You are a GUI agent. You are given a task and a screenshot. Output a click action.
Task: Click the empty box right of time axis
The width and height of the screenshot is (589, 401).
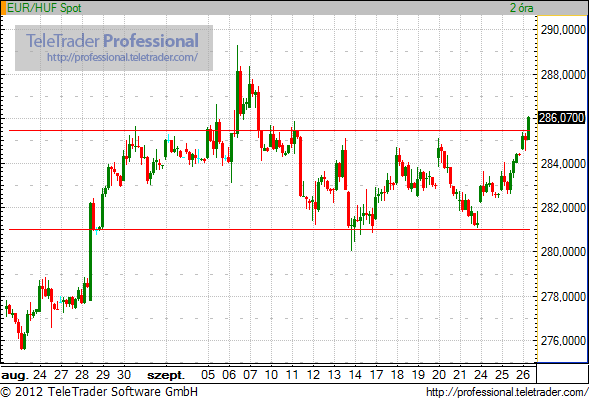562,374
